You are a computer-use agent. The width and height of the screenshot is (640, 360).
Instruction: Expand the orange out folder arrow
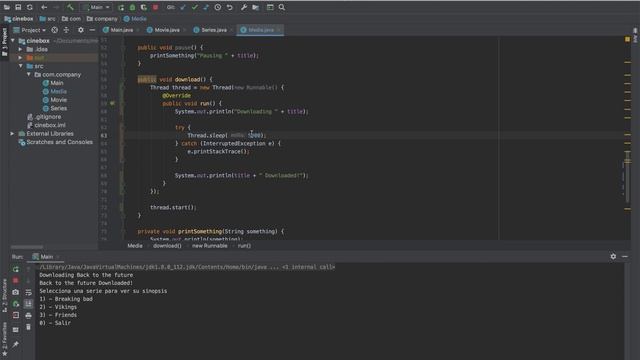[20, 58]
